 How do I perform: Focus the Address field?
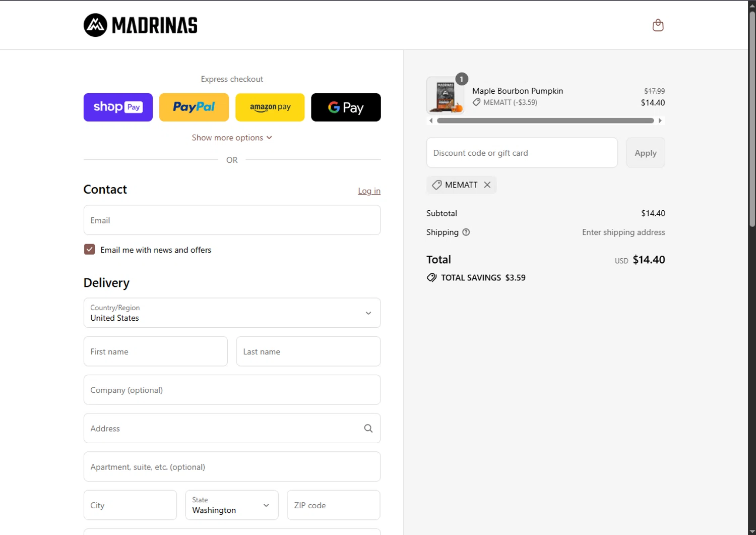tap(232, 428)
